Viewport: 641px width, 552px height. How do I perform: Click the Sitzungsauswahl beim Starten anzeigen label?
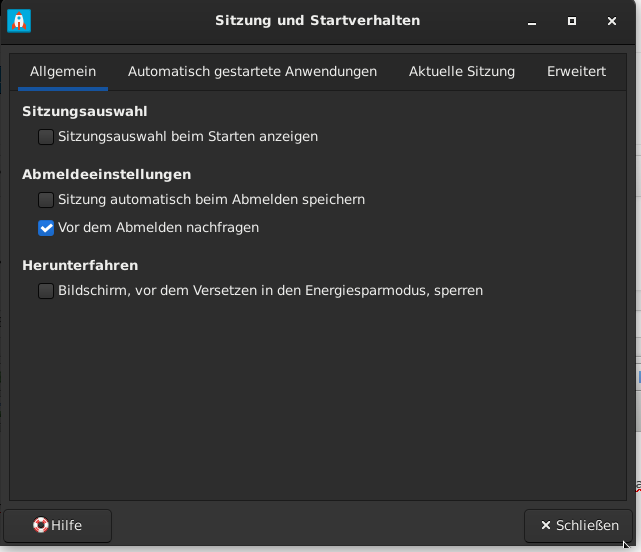click(188, 137)
